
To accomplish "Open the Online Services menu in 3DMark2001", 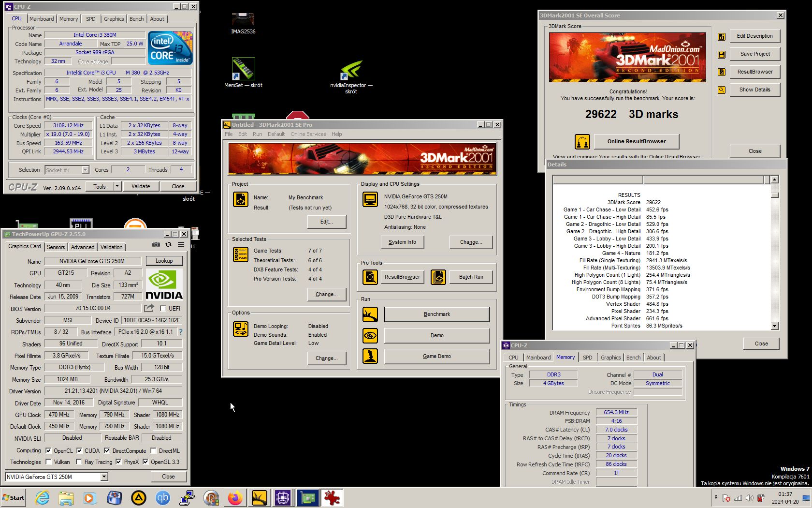I will point(308,134).
